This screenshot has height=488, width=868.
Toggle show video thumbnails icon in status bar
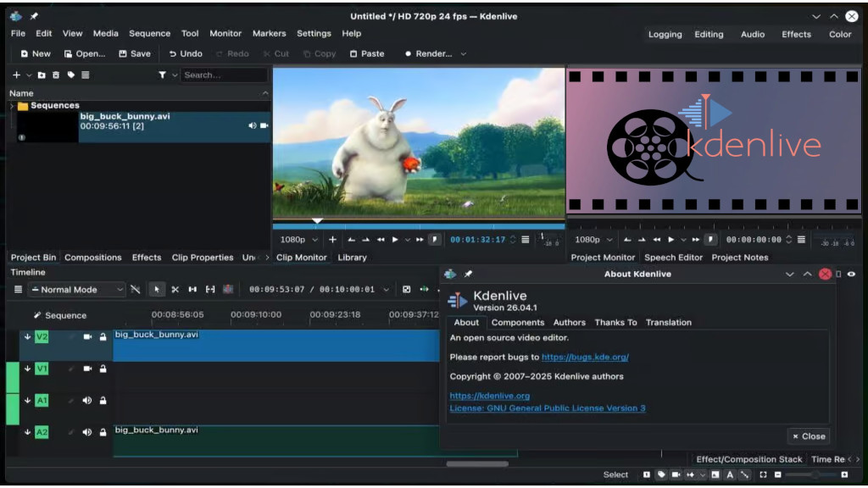tap(676, 474)
